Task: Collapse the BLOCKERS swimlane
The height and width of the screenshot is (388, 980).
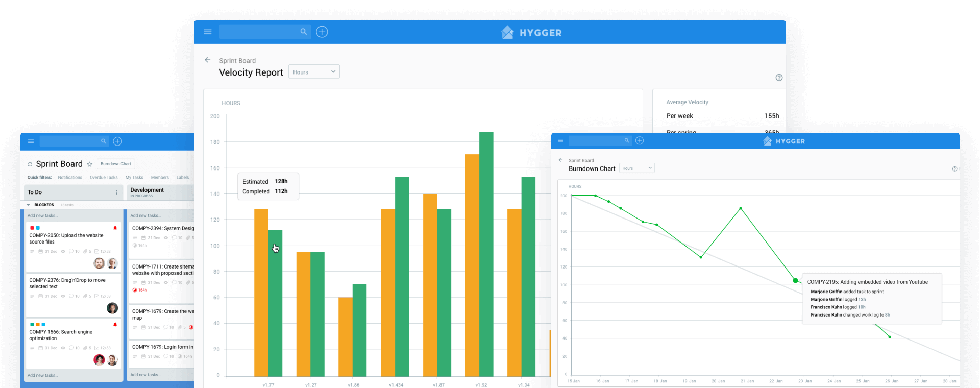Action: (29, 205)
